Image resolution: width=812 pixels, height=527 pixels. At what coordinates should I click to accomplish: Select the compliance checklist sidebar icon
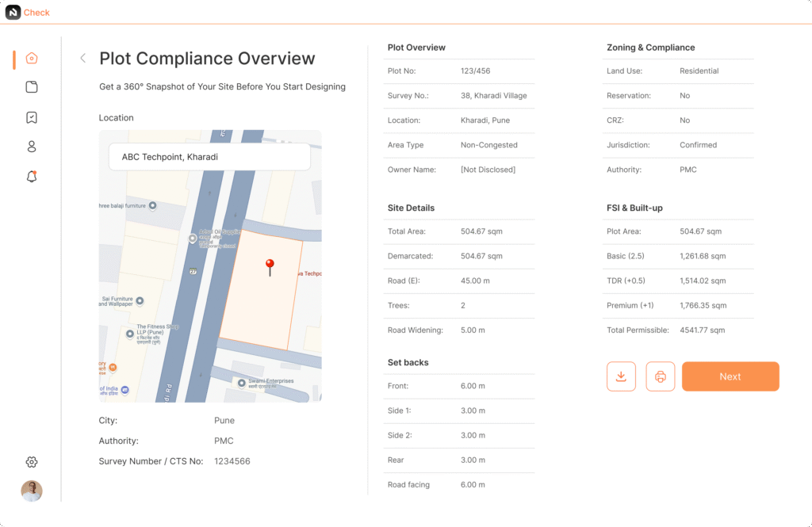tap(32, 117)
